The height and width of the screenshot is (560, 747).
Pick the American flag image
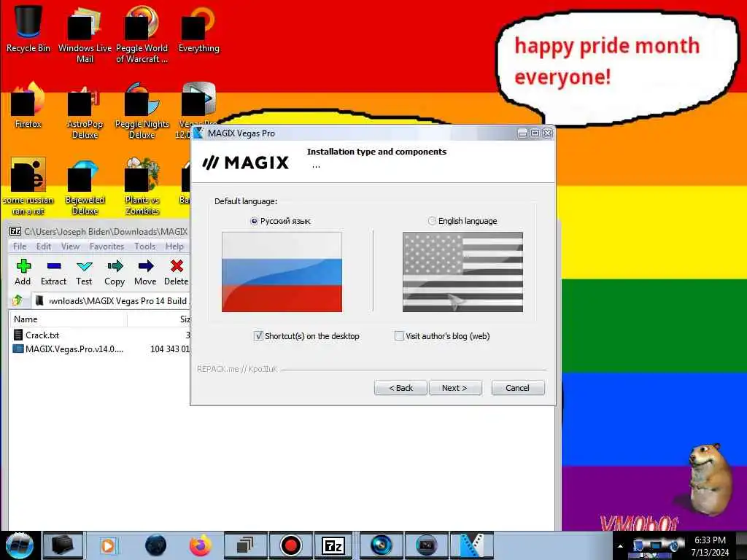462,272
